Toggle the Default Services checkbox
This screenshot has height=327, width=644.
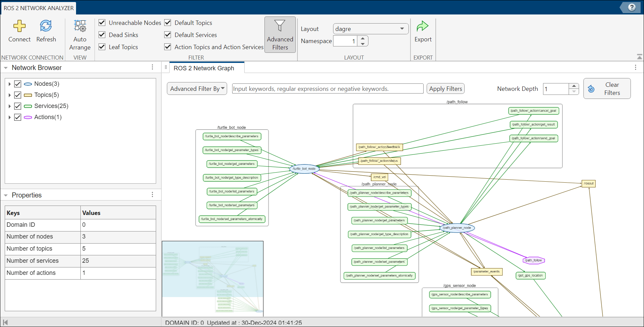(x=168, y=35)
